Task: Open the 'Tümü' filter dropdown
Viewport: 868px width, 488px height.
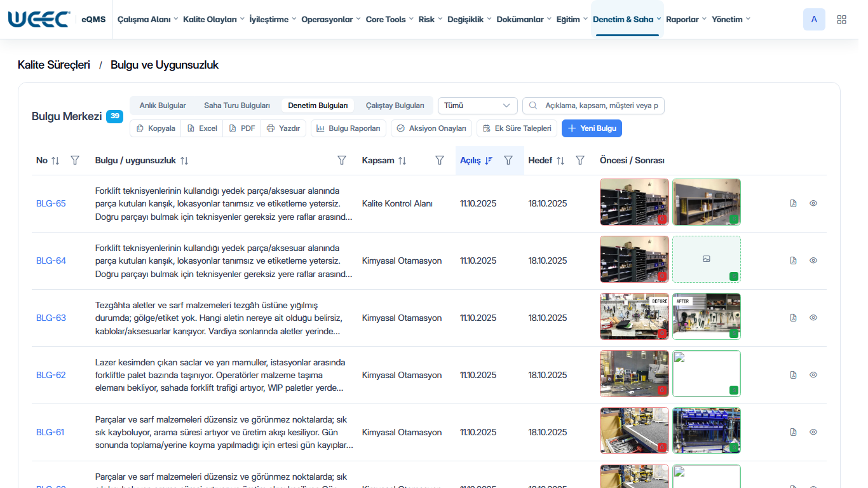Action: click(x=478, y=105)
